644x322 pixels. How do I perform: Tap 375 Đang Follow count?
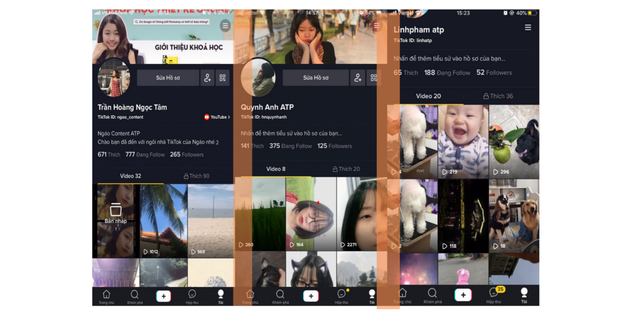click(x=290, y=146)
